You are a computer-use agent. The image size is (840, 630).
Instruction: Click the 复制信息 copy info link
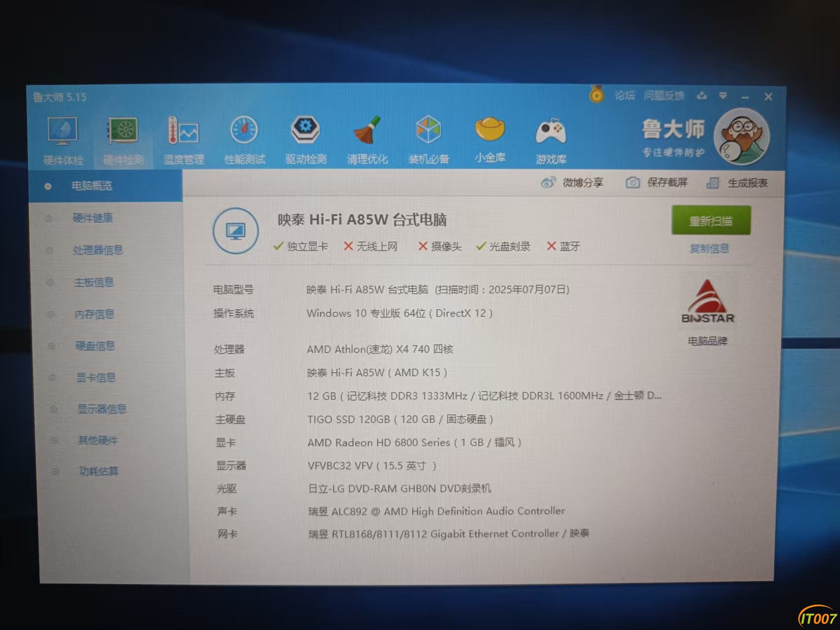pos(709,248)
